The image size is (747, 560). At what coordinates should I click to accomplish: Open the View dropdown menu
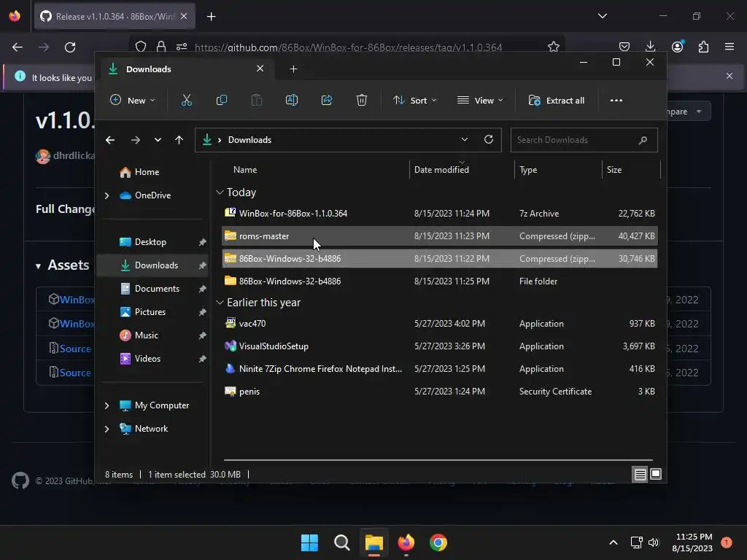point(480,101)
